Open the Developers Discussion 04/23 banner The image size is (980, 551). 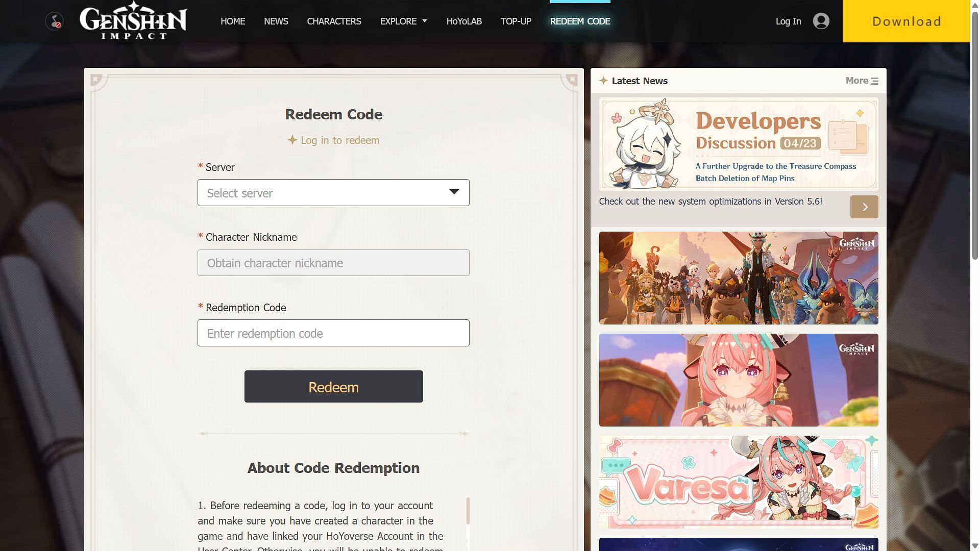click(x=739, y=144)
